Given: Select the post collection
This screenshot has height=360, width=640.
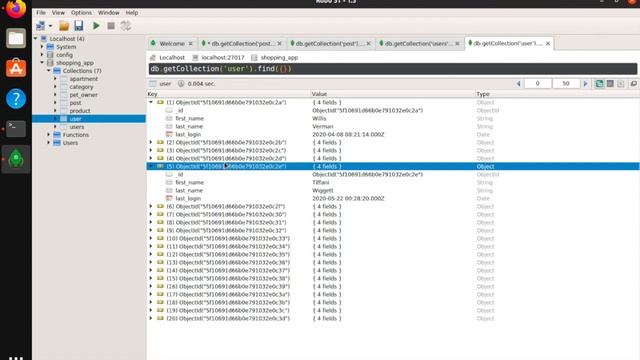Looking at the screenshot, I should (75, 103).
